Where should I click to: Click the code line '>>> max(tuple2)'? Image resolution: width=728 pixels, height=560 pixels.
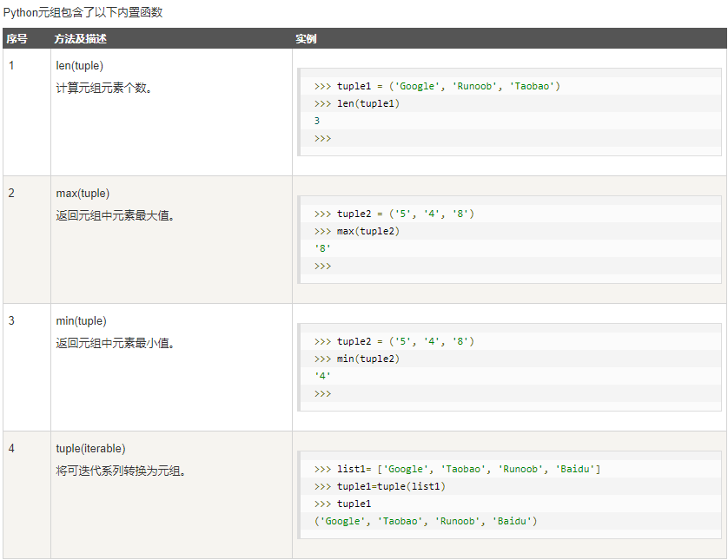[x=356, y=231]
